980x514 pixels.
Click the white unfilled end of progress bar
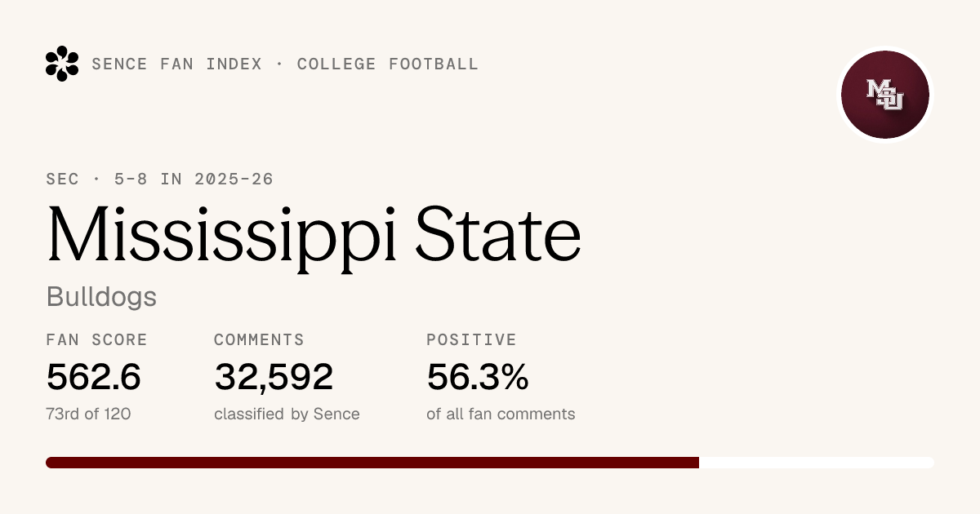(x=817, y=463)
